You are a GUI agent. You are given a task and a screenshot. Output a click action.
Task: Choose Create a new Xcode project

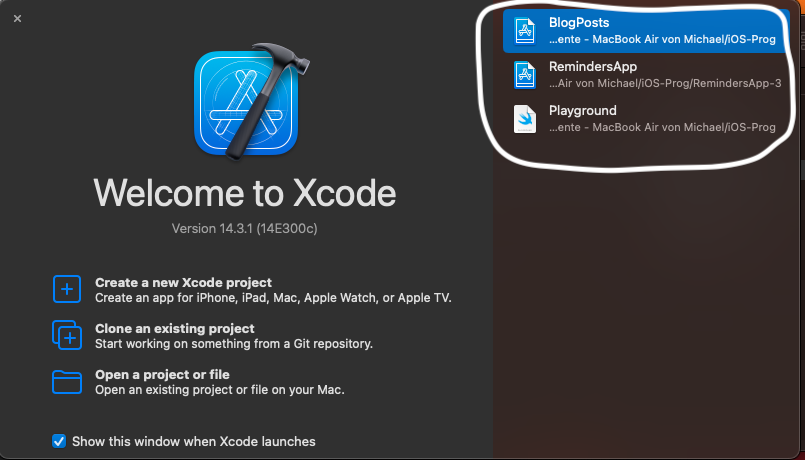[x=252, y=290]
